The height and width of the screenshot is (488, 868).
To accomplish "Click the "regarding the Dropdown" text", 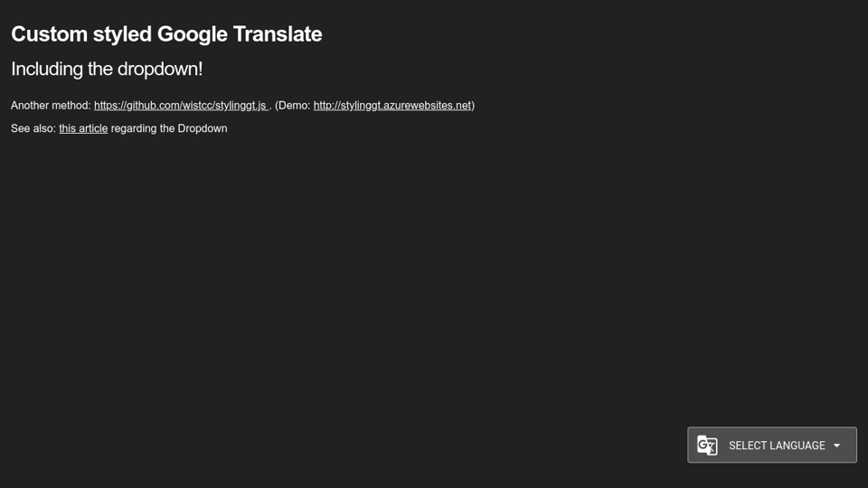I will click(x=168, y=128).
